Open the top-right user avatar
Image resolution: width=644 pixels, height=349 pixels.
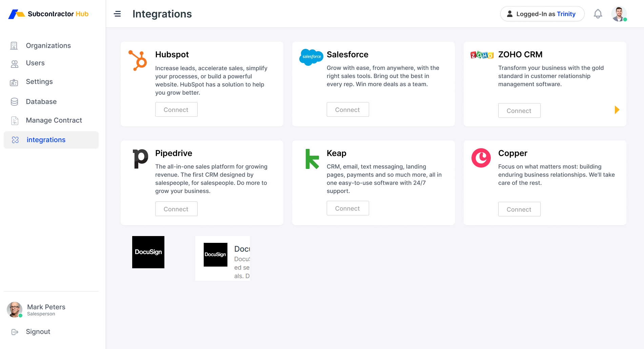(619, 14)
